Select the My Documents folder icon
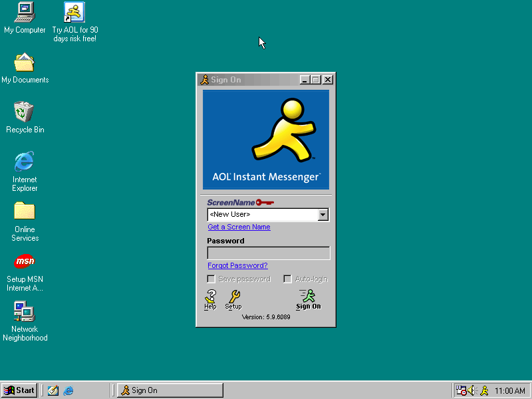 [x=25, y=68]
